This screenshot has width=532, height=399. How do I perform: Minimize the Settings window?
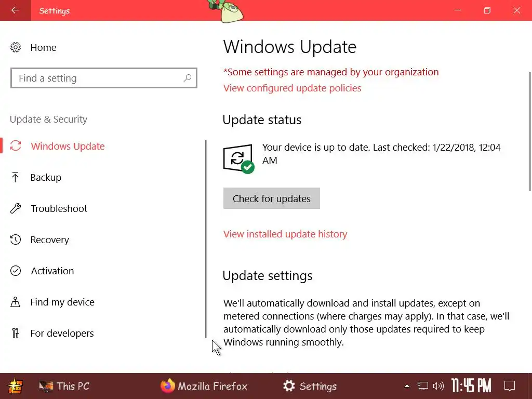click(458, 10)
